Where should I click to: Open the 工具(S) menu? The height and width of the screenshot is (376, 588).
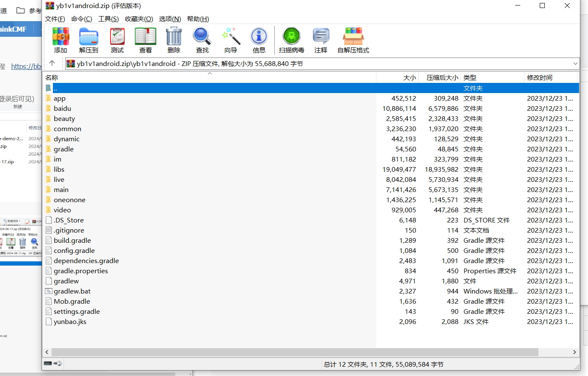(108, 19)
